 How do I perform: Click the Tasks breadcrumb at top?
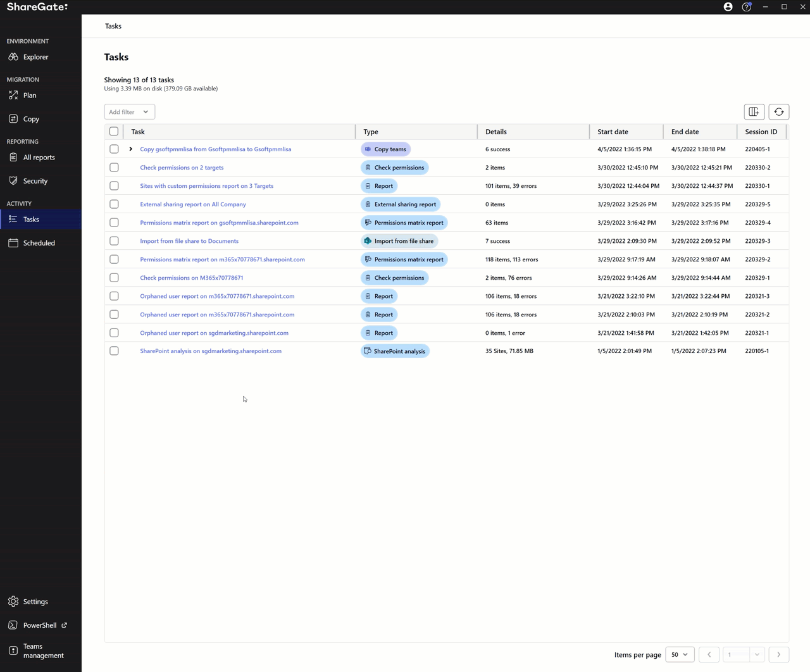pos(113,26)
